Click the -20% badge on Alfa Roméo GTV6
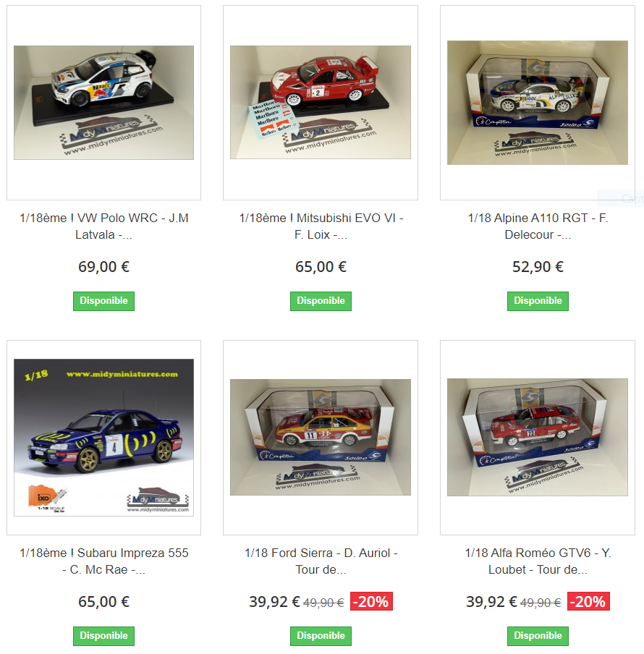Image resolution: width=644 pixels, height=654 pixels. (588, 601)
